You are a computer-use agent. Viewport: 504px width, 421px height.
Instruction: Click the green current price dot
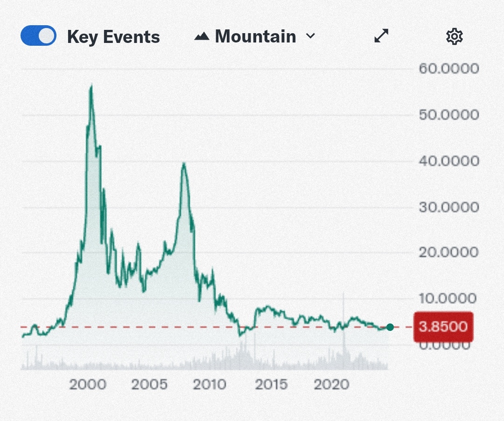pos(390,327)
